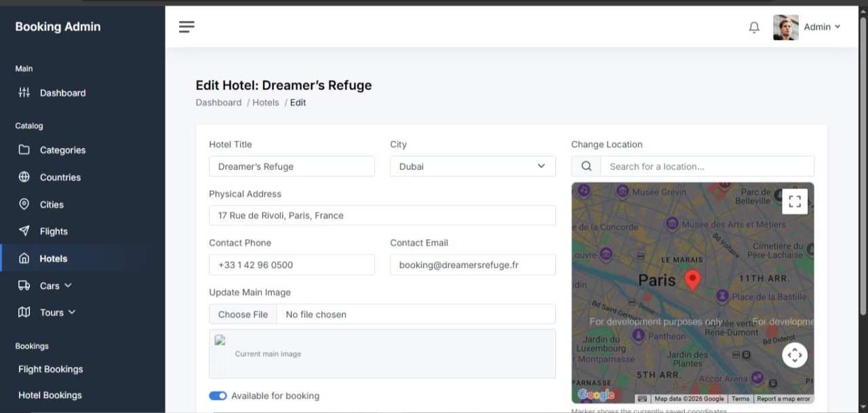Expand the Cars submenu
Screen dimensions: 868x413
pos(51,286)
